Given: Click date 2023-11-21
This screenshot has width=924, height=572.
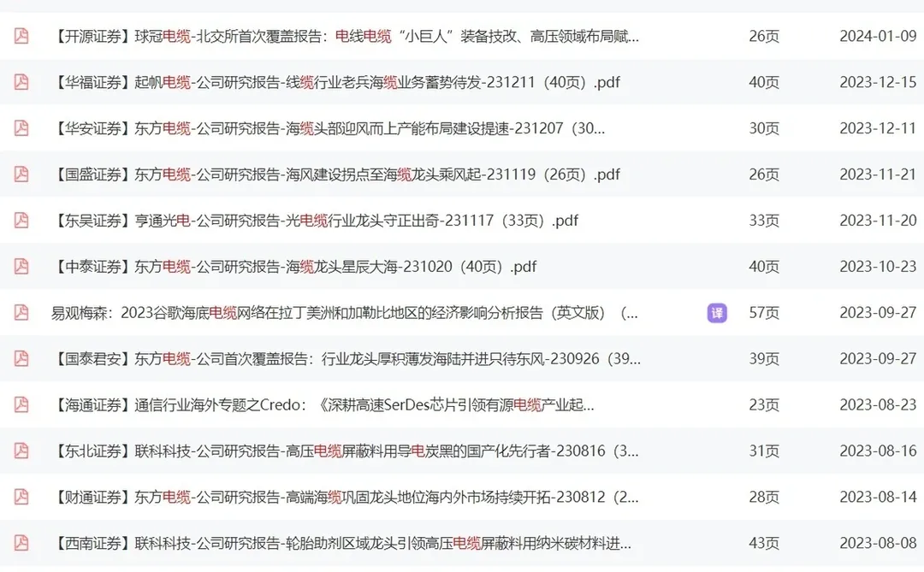Looking at the screenshot, I should pyautogui.click(x=878, y=174).
